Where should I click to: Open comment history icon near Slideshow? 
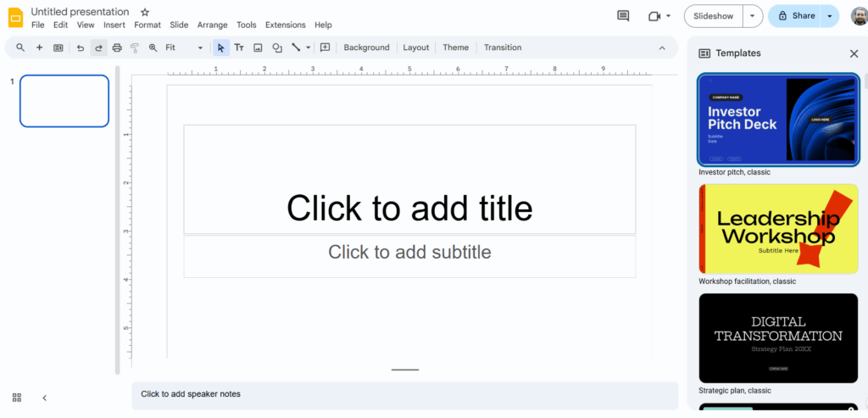point(623,16)
